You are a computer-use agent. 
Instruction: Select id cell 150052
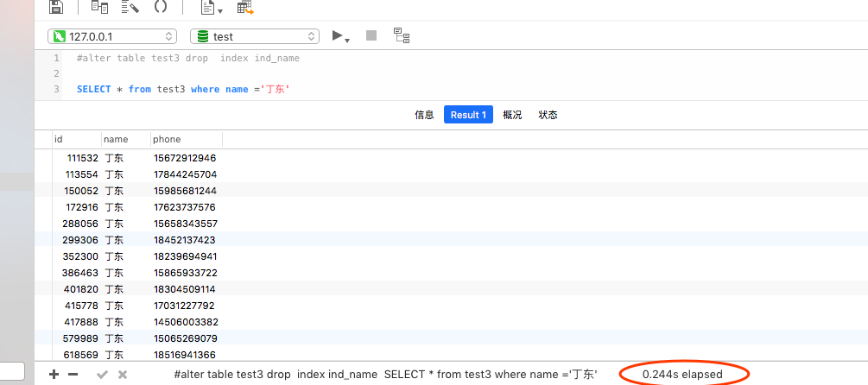coord(81,191)
